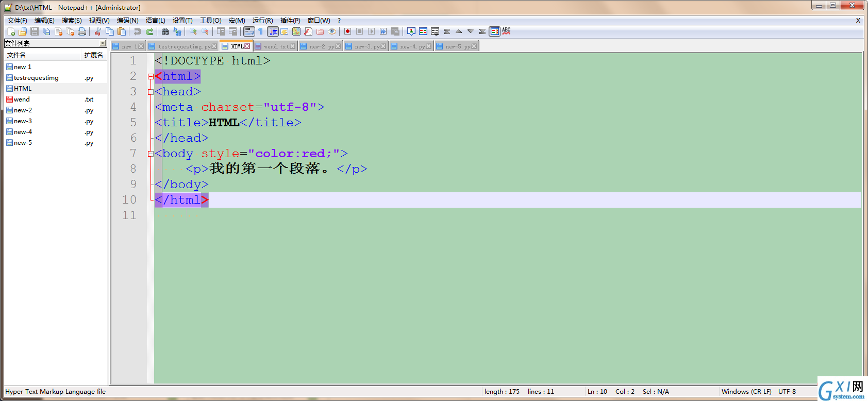Collapse the body tag fold on line 7
The height and width of the screenshot is (401, 868).
[151, 154]
